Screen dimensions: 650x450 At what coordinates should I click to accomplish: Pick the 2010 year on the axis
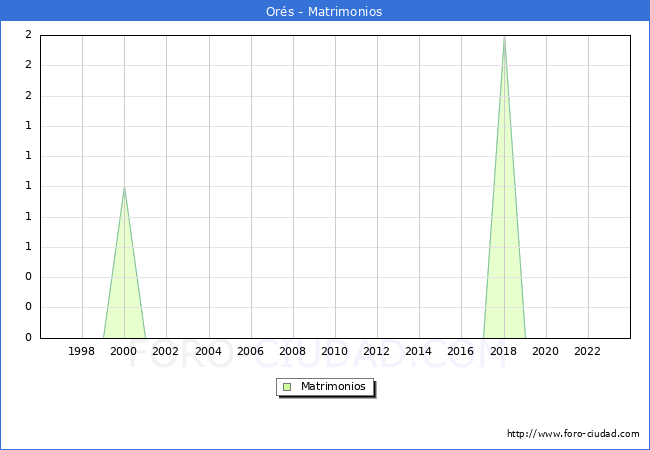334,351
